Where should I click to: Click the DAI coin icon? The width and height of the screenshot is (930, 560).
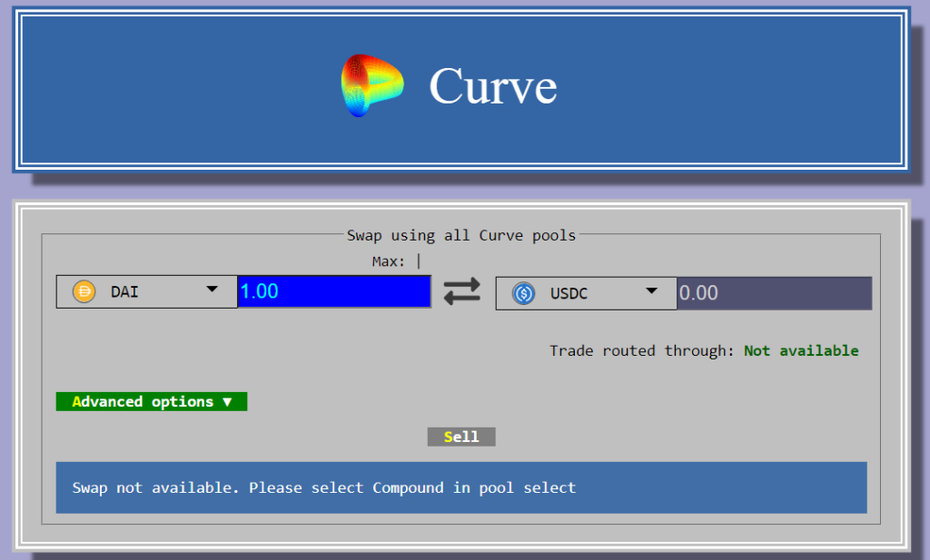point(84,291)
